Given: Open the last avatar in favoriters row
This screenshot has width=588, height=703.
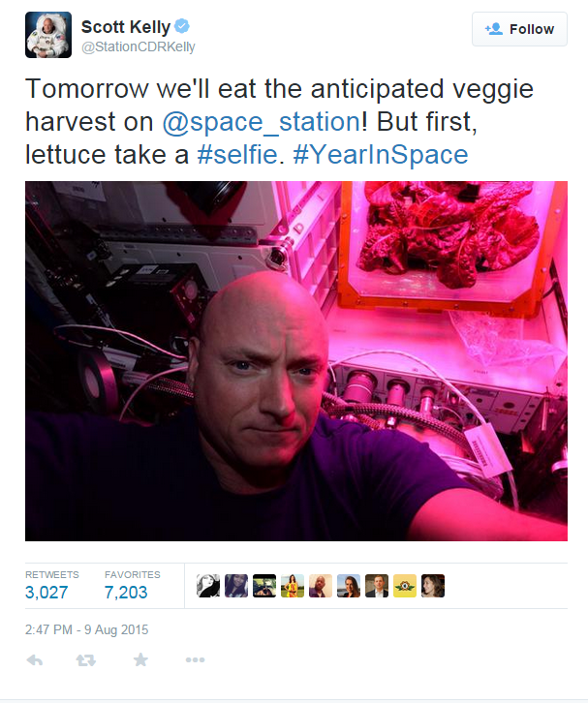Looking at the screenshot, I should pos(433,586).
